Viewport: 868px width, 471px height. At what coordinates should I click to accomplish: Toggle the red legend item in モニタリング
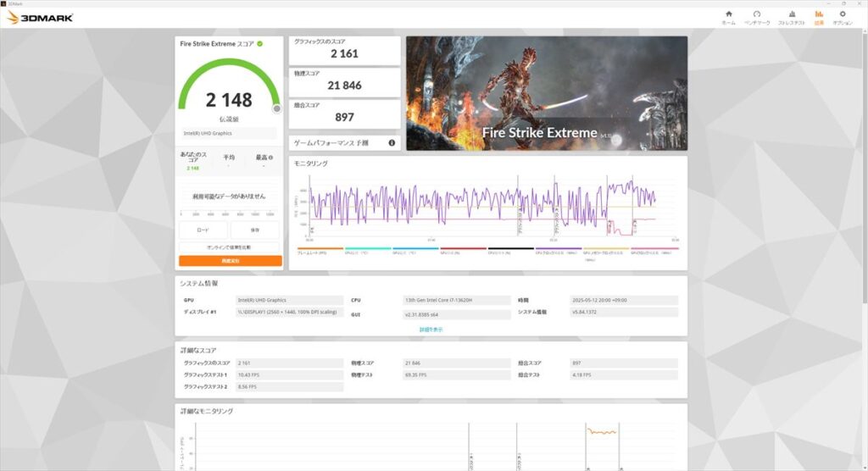pyautogui.click(x=463, y=251)
